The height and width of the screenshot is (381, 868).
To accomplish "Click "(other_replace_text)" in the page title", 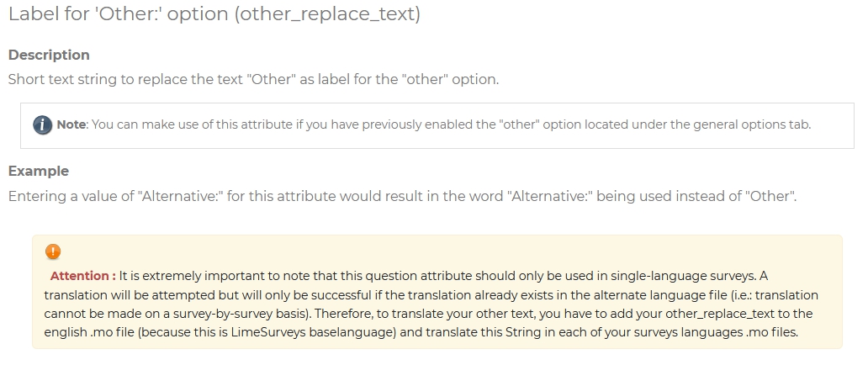I will coord(328,14).
